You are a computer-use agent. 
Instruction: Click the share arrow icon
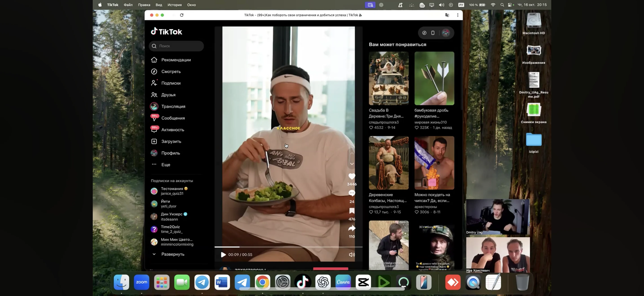(x=352, y=228)
